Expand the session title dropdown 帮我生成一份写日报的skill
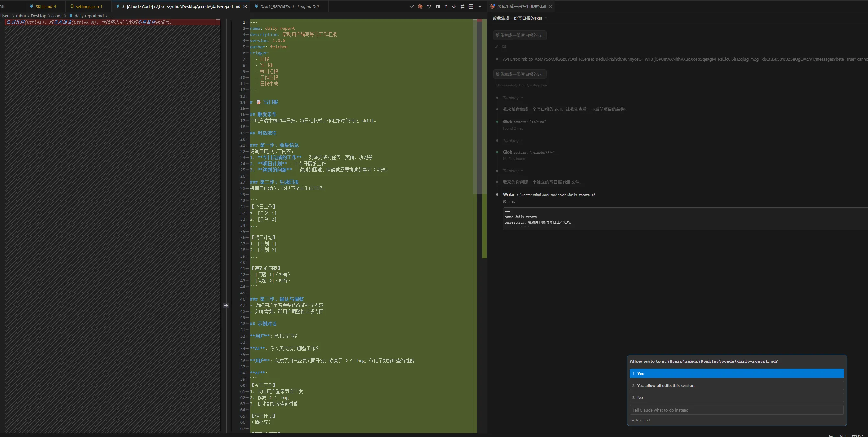Image resolution: width=868 pixels, height=437 pixels. 519,18
